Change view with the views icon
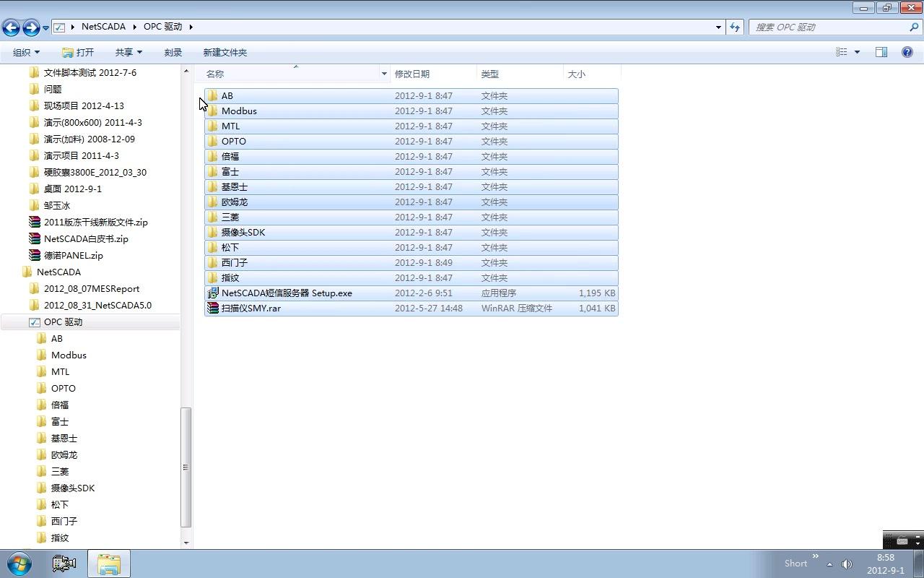 click(x=841, y=52)
